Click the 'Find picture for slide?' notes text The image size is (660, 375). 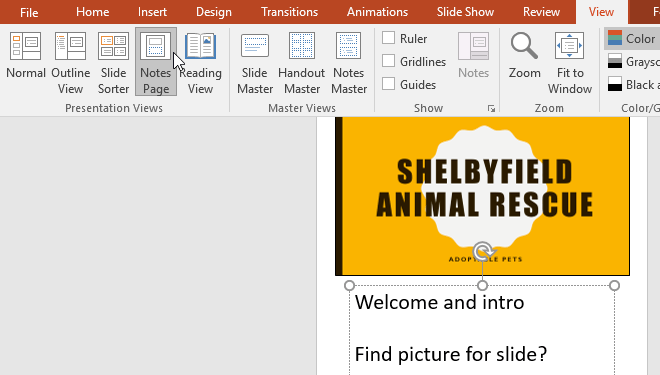[x=451, y=354]
